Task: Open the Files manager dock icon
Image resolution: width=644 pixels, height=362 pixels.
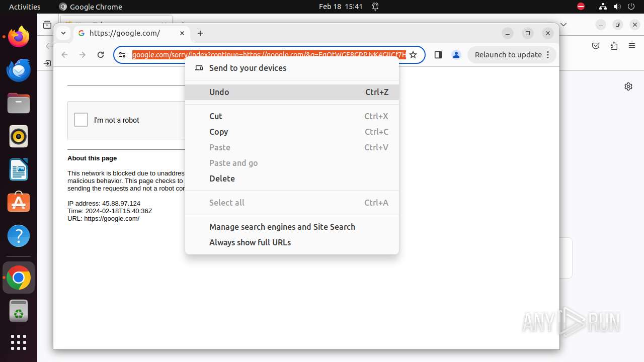Action: [x=19, y=103]
